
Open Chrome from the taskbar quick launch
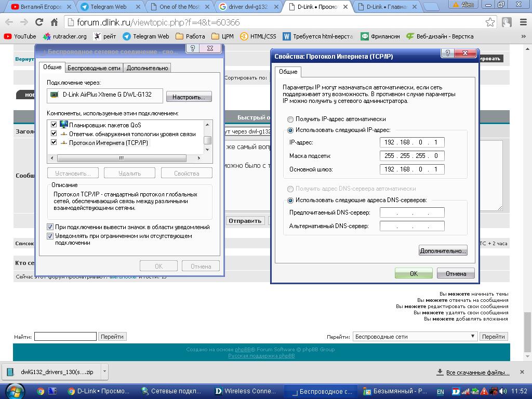(x=41, y=391)
